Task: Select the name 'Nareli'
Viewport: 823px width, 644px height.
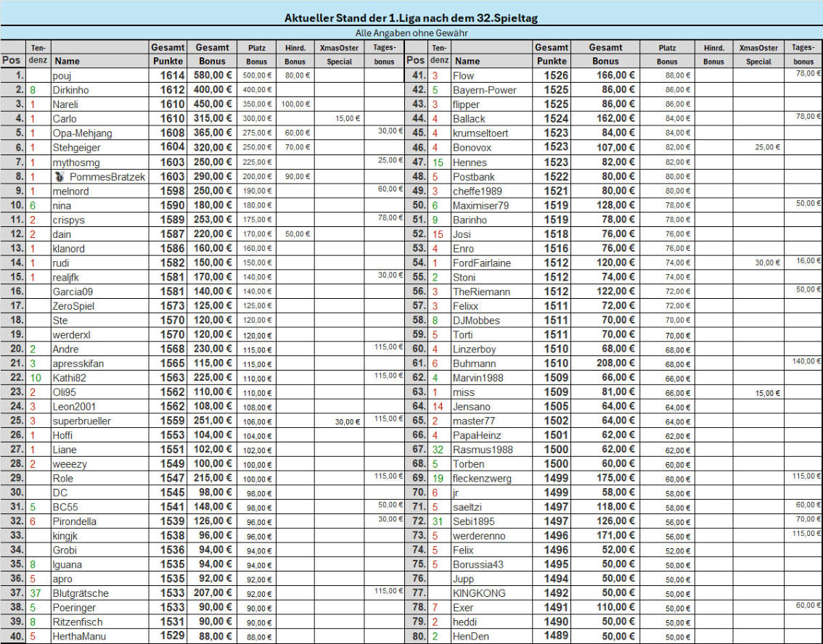Action: (x=65, y=104)
